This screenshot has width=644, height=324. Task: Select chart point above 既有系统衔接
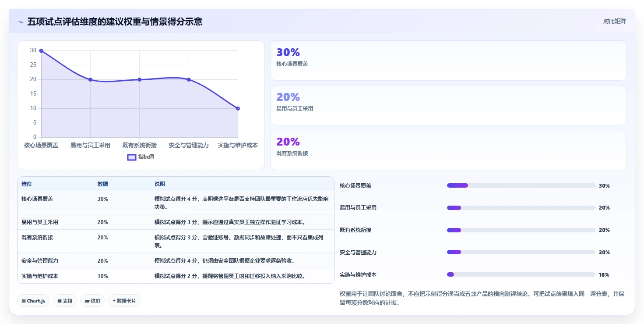pos(140,79)
